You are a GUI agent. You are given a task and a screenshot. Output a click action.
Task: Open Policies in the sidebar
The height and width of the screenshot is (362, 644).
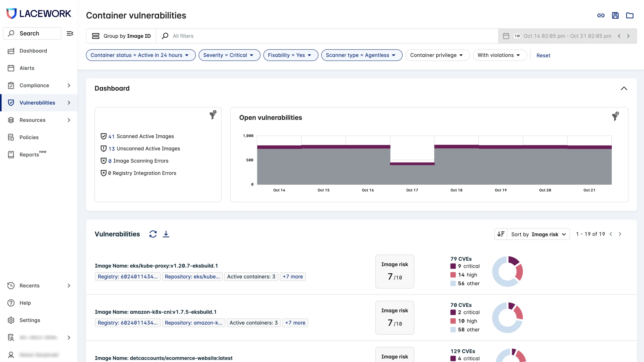click(x=29, y=137)
